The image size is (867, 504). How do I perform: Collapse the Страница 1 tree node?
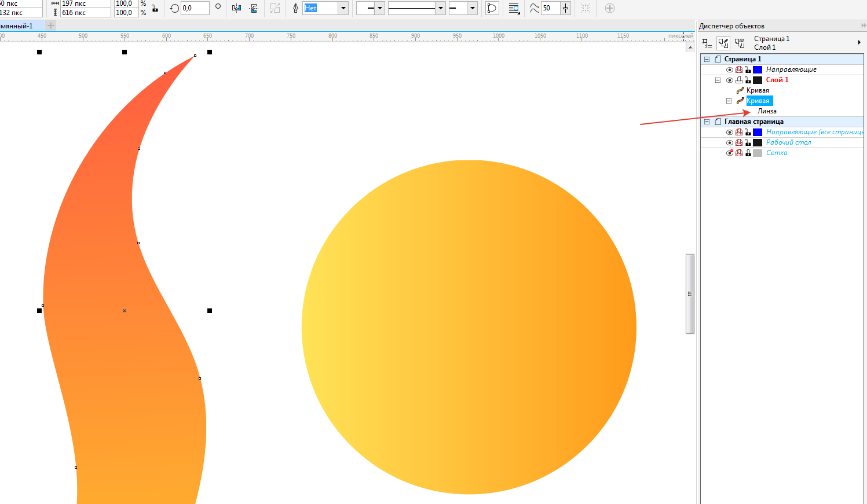(707, 59)
